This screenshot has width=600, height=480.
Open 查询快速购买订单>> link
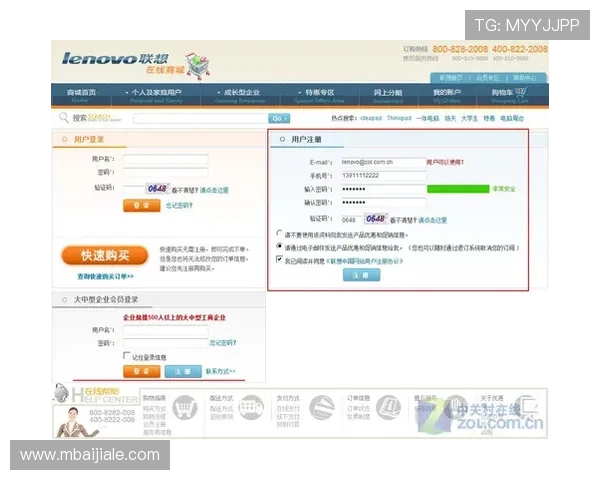click(x=106, y=276)
